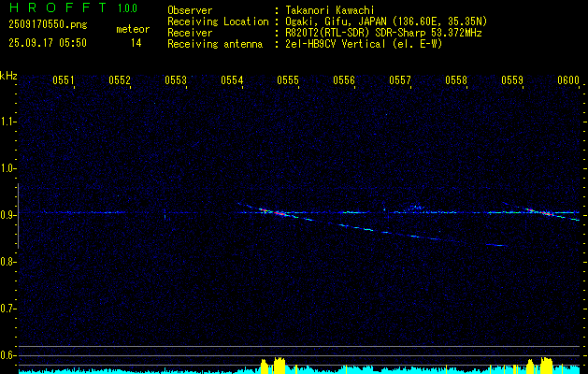Click the observer name Takanori Kawachi
This screenshot has height=374, width=588.
[330, 10]
